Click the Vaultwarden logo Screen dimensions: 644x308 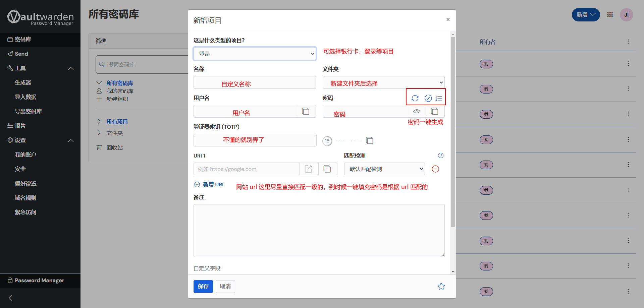pyautogui.click(x=40, y=17)
